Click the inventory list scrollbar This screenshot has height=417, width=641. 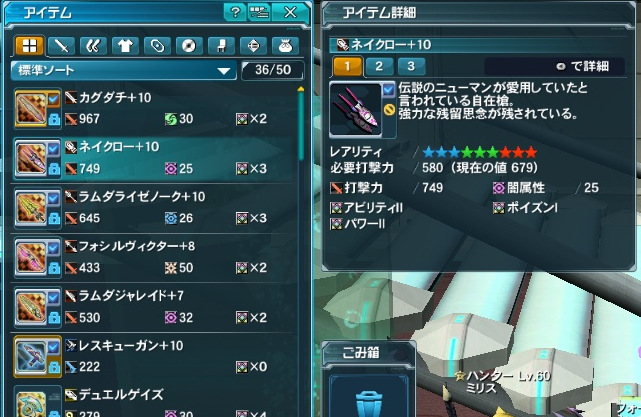click(x=301, y=123)
